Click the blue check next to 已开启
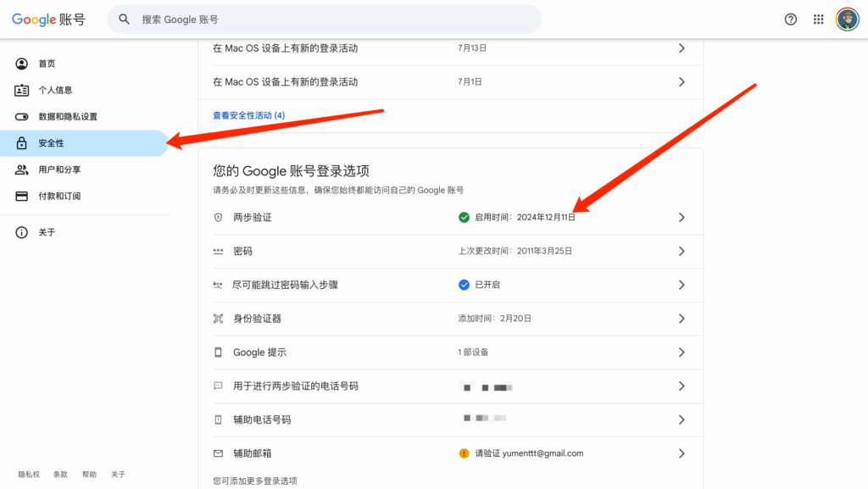 [464, 285]
